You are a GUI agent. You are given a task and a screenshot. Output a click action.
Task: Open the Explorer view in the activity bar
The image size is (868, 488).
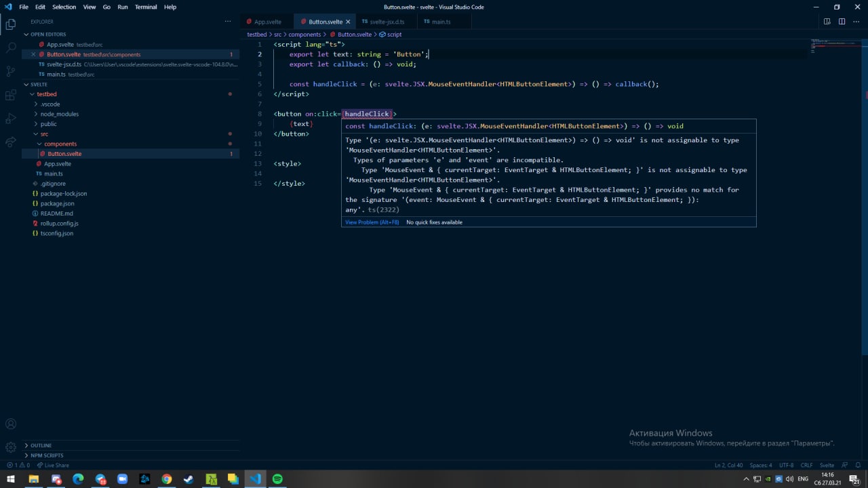[11, 24]
